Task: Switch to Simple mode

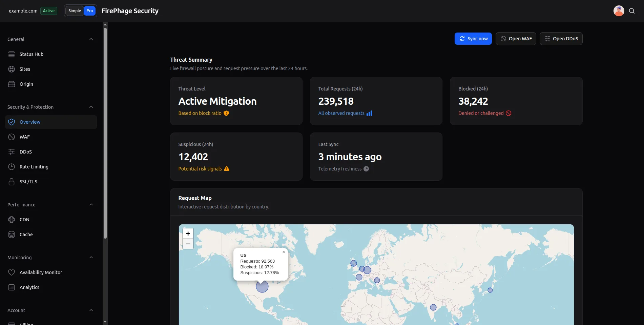Action: [x=74, y=11]
